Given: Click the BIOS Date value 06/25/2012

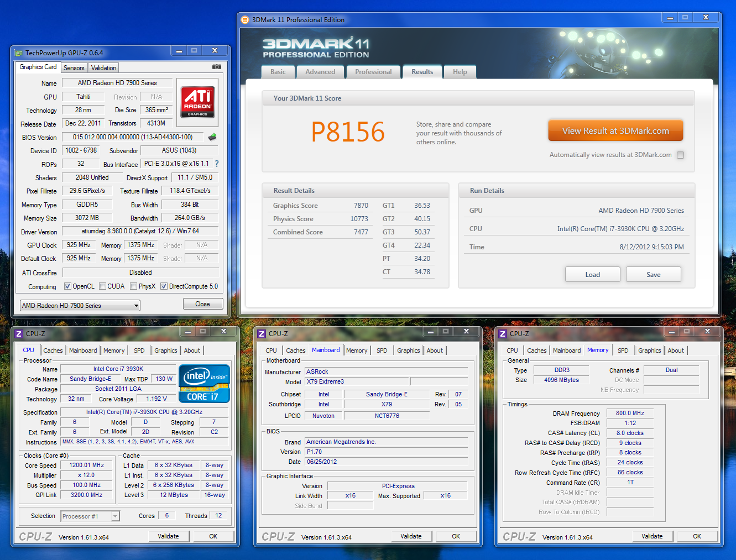Looking at the screenshot, I should click(386, 462).
